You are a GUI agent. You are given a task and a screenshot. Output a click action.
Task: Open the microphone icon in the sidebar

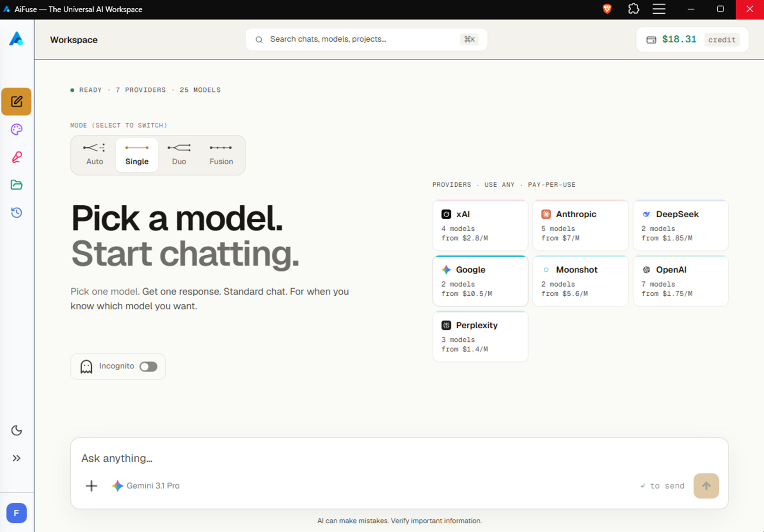point(17,157)
